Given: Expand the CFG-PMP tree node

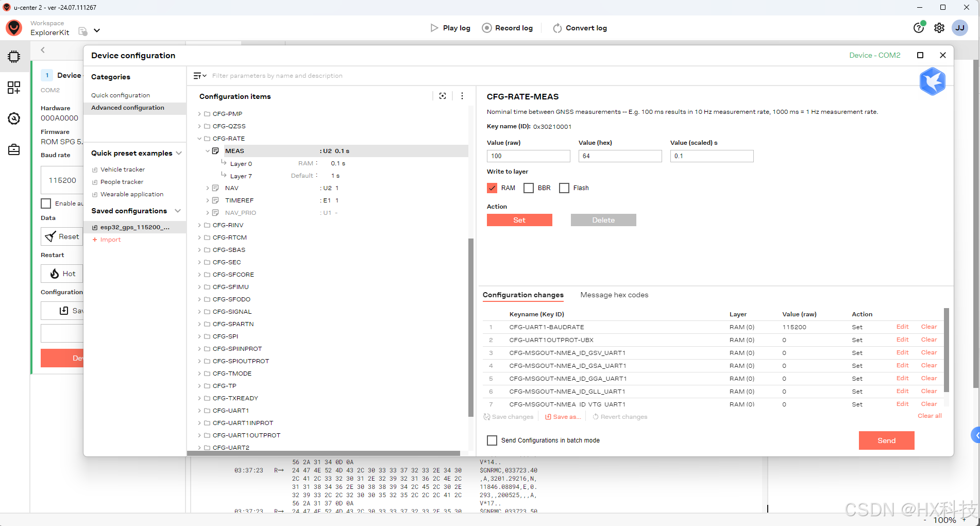Looking at the screenshot, I should [199, 114].
